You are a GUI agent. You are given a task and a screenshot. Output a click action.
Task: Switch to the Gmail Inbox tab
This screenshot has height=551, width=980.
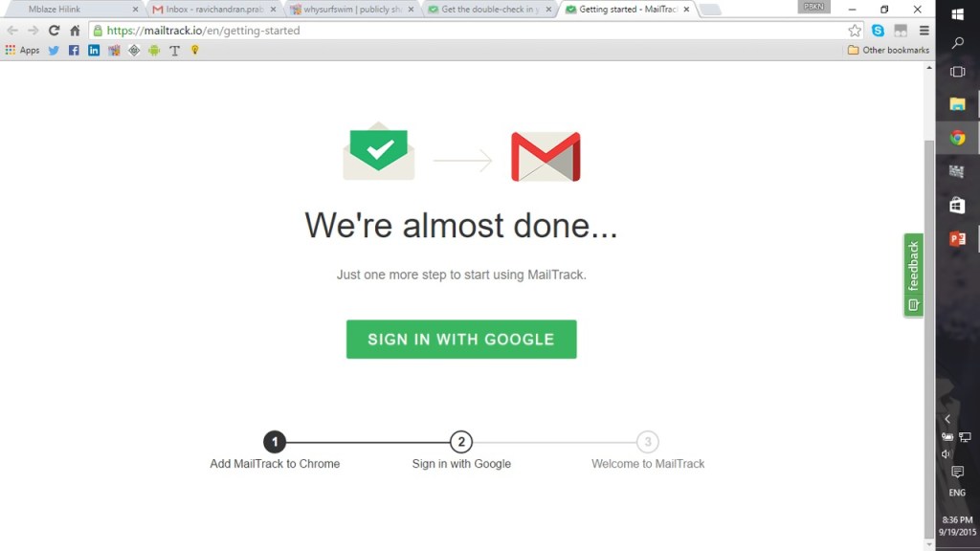[x=214, y=10]
